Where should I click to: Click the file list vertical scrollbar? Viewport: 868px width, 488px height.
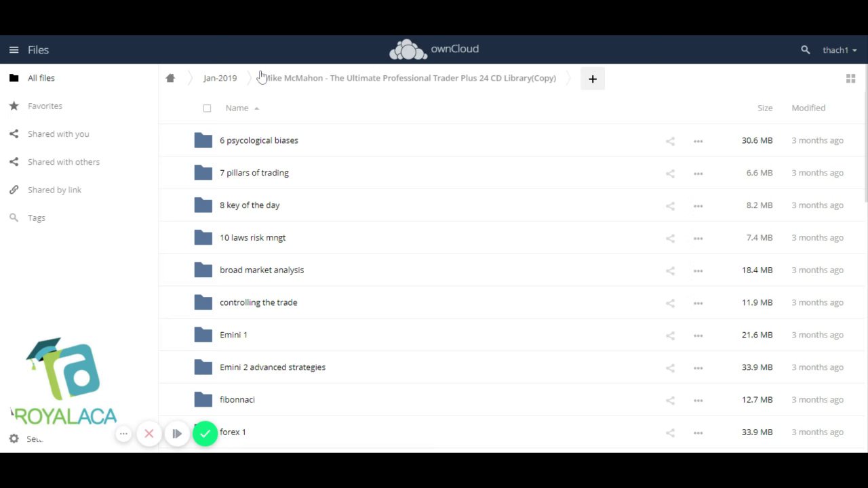865,134
